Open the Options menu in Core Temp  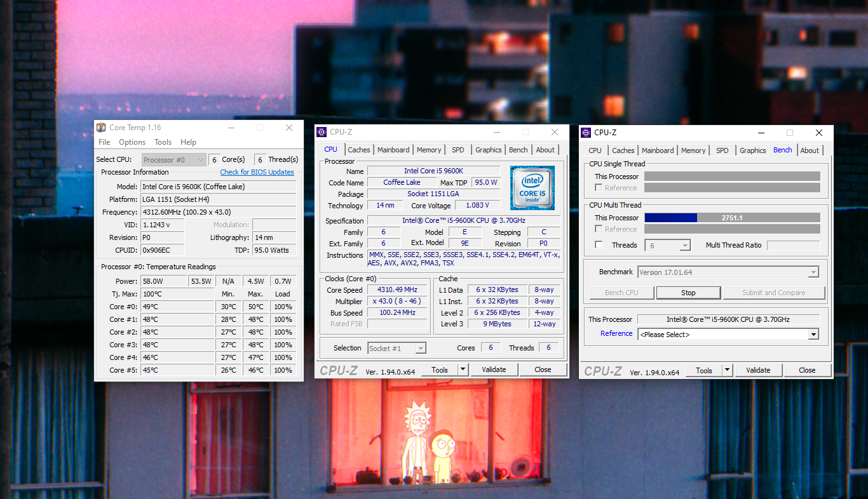(132, 142)
